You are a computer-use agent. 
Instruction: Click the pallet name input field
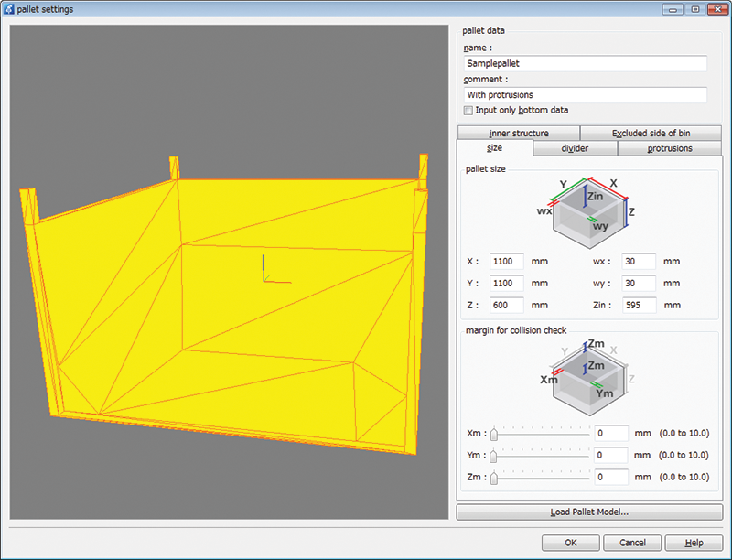(x=586, y=64)
